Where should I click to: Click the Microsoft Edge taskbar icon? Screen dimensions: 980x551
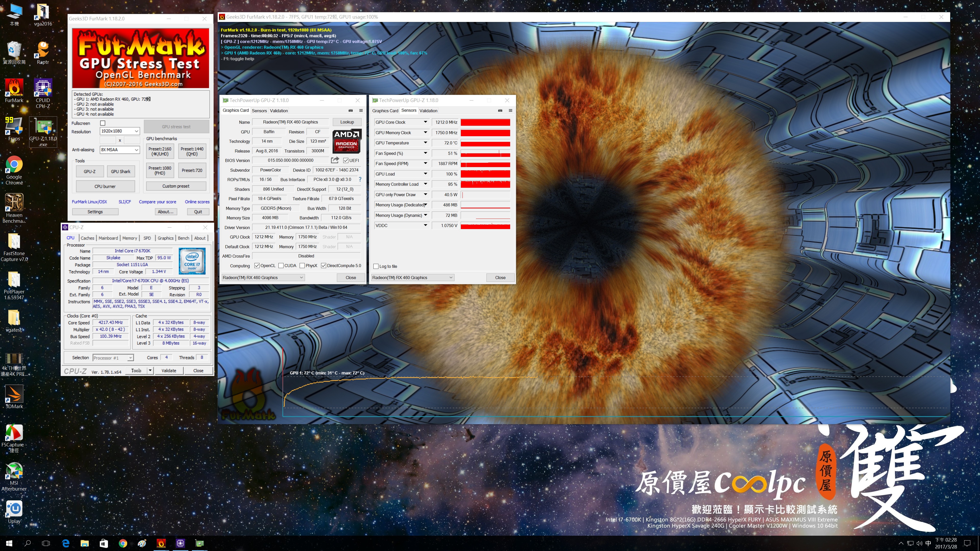pos(65,543)
